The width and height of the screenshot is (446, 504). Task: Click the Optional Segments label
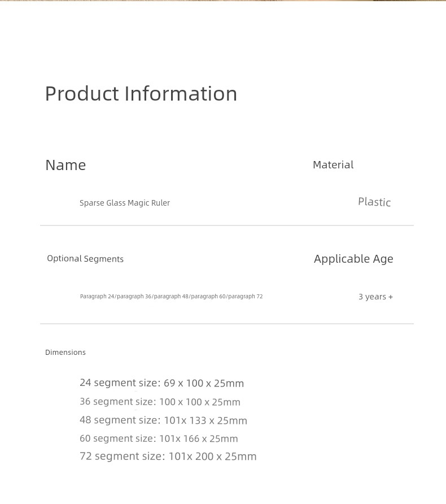85,258
